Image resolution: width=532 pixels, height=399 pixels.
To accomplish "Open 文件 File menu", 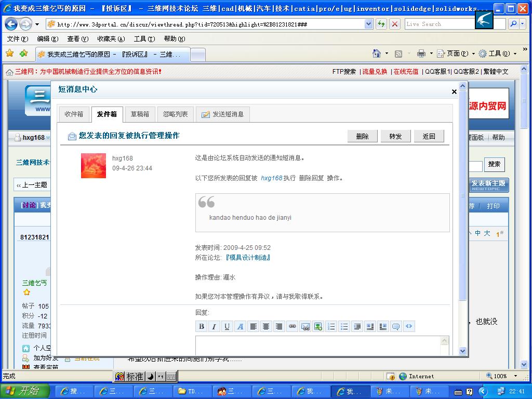I will pyautogui.click(x=17, y=38).
